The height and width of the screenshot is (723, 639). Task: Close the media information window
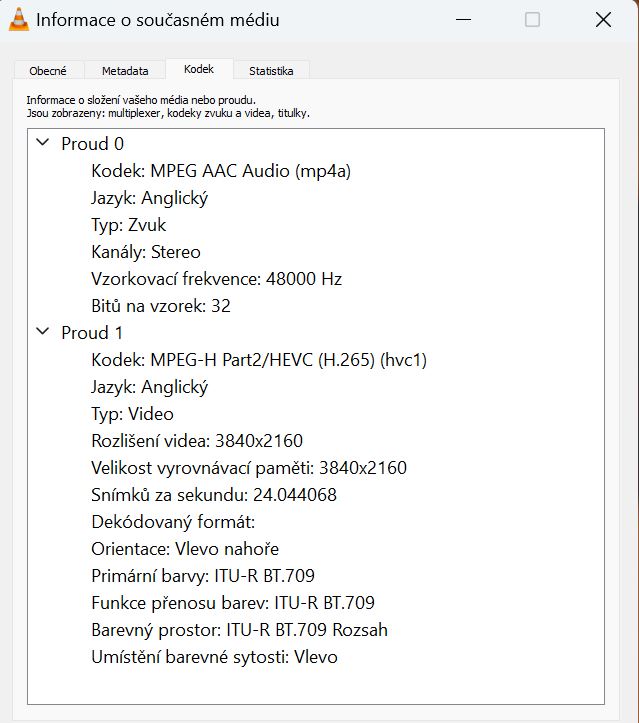coord(603,20)
